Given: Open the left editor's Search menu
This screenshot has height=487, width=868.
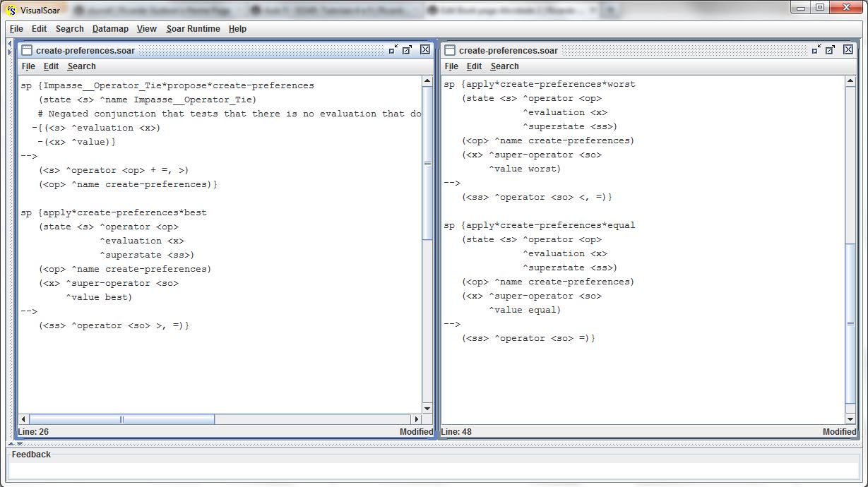Looking at the screenshot, I should [81, 66].
